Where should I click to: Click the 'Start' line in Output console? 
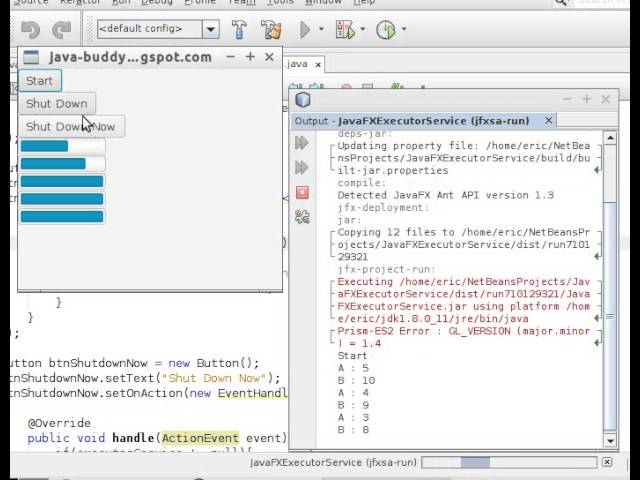coord(352,356)
